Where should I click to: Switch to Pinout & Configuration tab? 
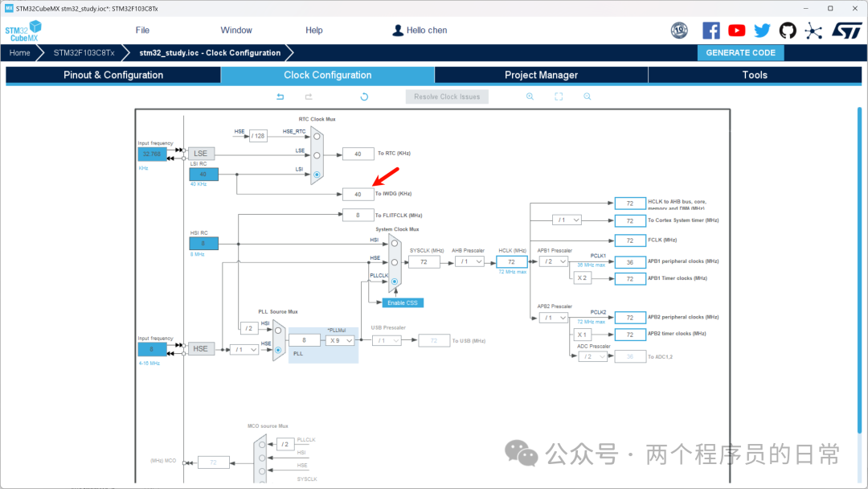coord(113,76)
